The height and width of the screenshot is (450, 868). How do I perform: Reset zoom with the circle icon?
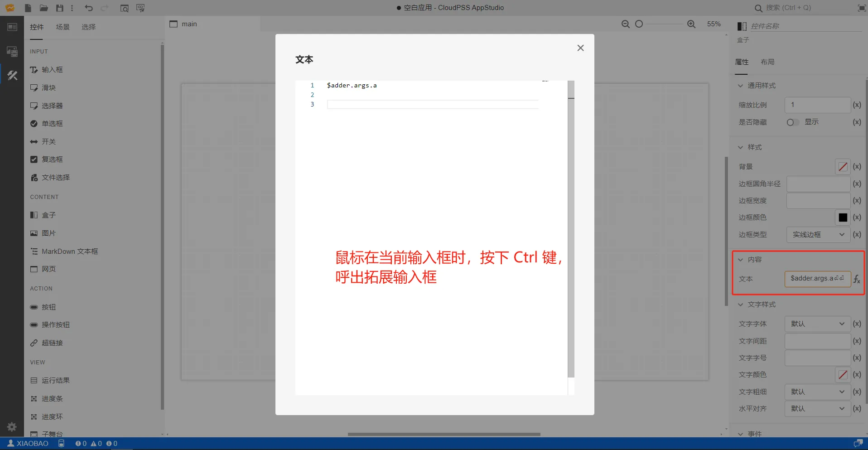(639, 24)
